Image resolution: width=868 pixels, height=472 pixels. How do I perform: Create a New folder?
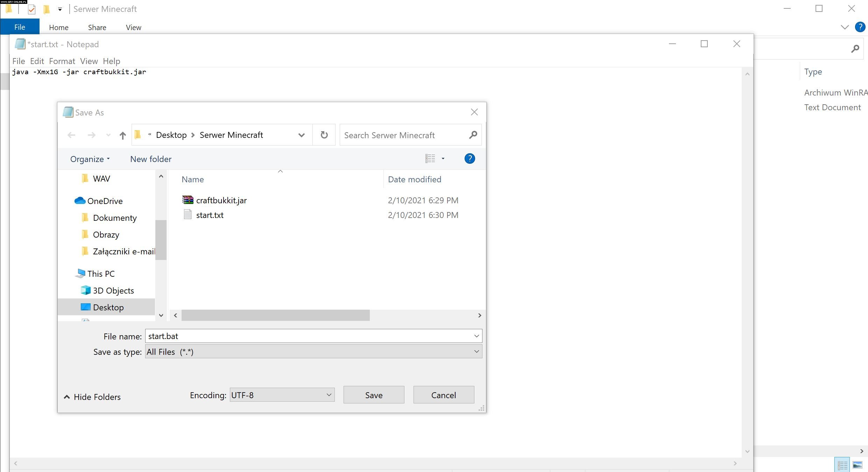point(151,159)
